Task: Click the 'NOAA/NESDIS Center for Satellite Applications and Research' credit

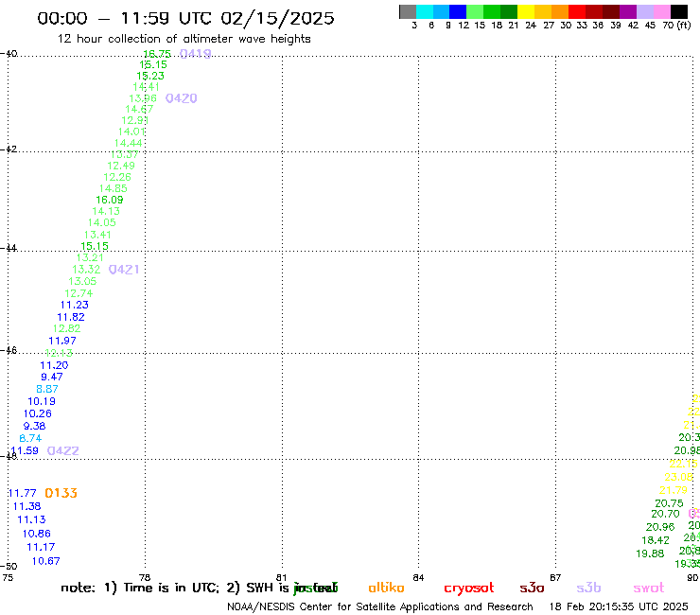Action: tap(380, 607)
